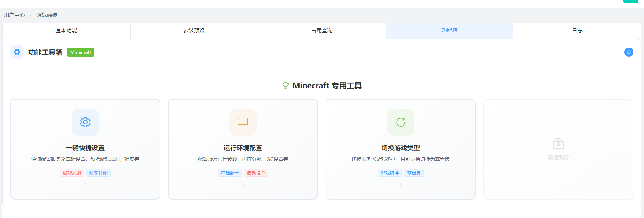Expand the 运行环境配置 card chevron arrow
The height and width of the screenshot is (218, 644).
(x=243, y=185)
